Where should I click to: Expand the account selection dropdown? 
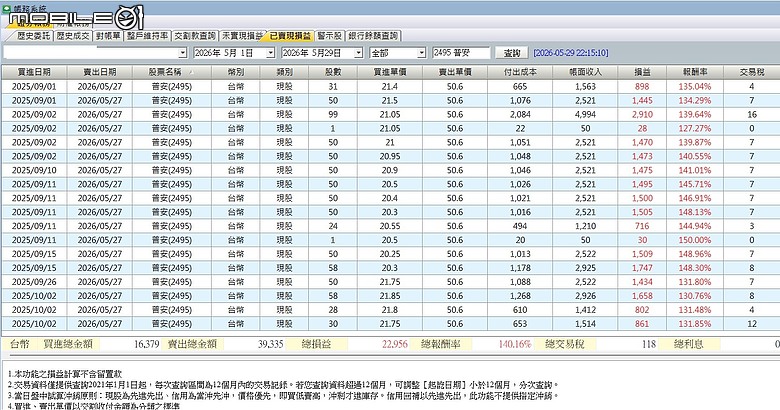tap(183, 53)
